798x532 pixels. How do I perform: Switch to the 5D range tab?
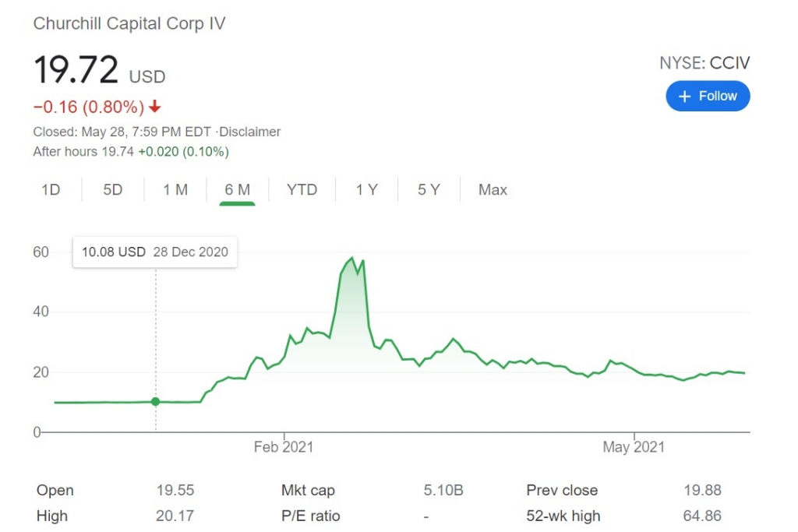point(113,189)
